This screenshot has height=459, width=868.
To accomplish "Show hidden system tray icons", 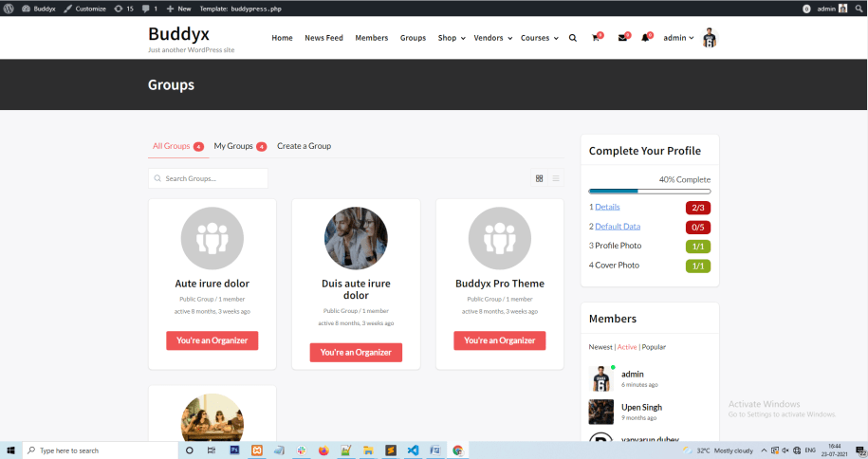I will [764, 450].
